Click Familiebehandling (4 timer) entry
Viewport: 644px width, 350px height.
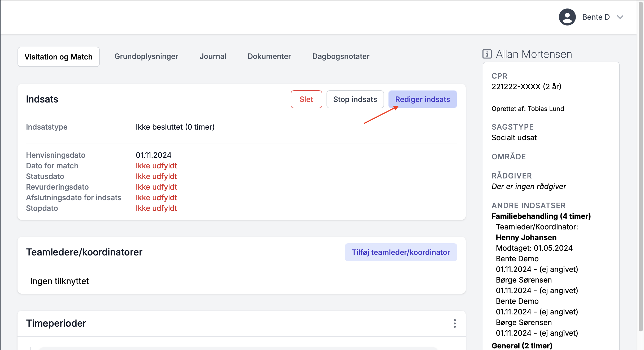(541, 216)
